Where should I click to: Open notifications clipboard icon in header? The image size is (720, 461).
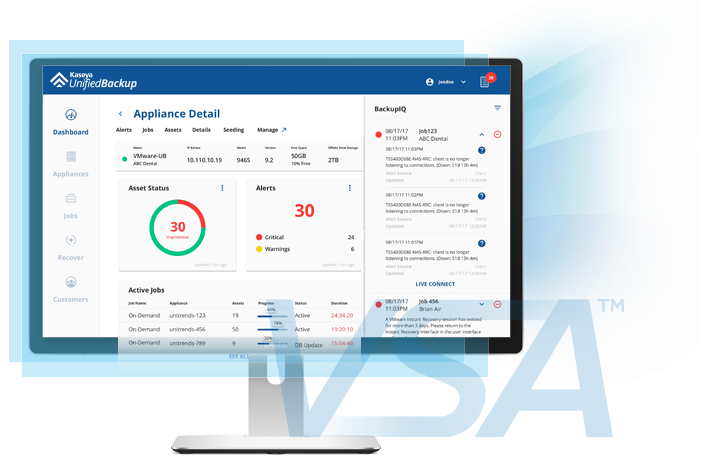(485, 82)
